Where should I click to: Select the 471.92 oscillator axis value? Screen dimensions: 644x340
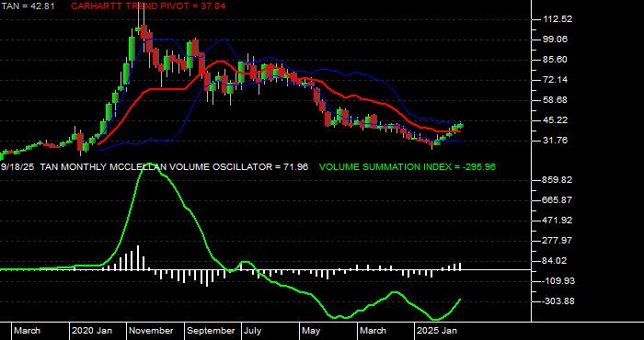click(558, 221)
